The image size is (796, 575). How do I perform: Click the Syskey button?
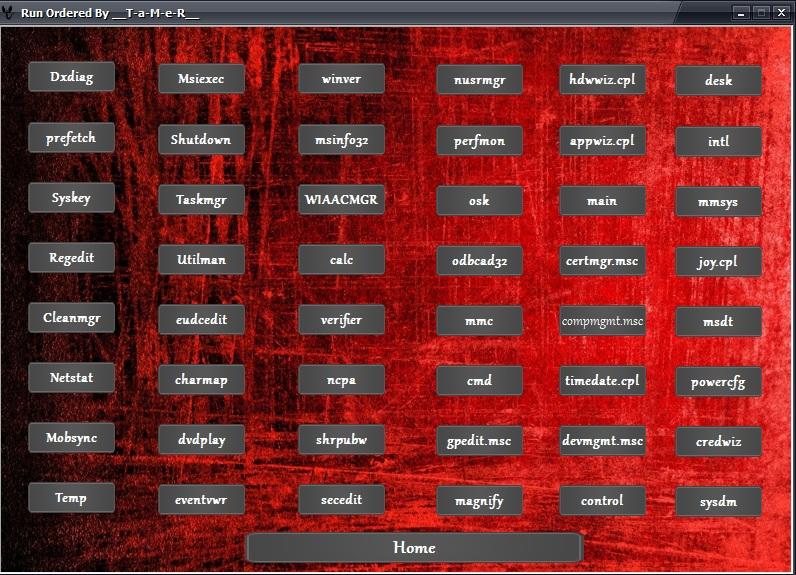pyautogui.click(x=72, y=197)
